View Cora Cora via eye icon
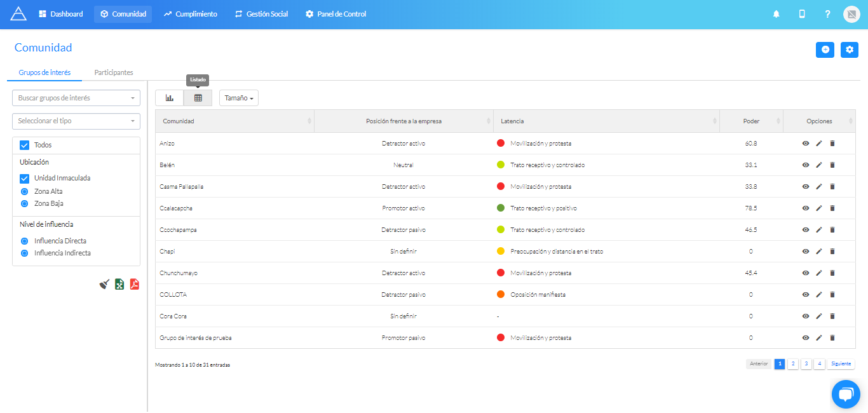The height and width of the screenshot is (413, 868). 806,316
